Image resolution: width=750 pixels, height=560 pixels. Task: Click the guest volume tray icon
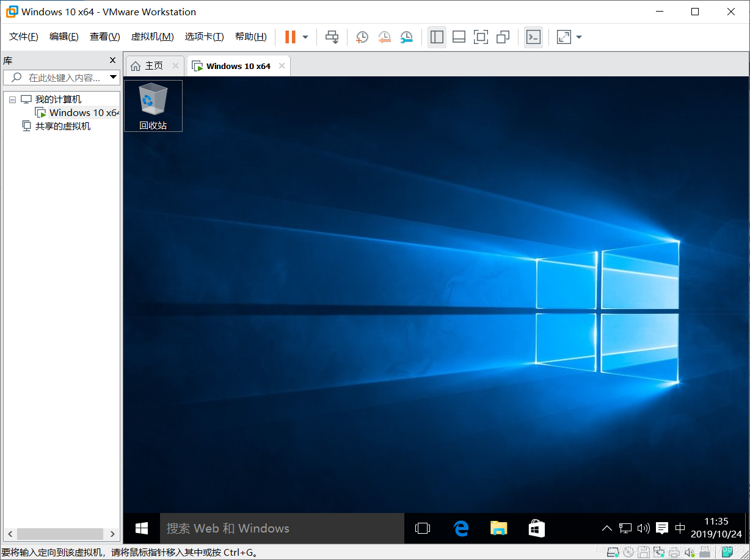[x=643, y=528]
